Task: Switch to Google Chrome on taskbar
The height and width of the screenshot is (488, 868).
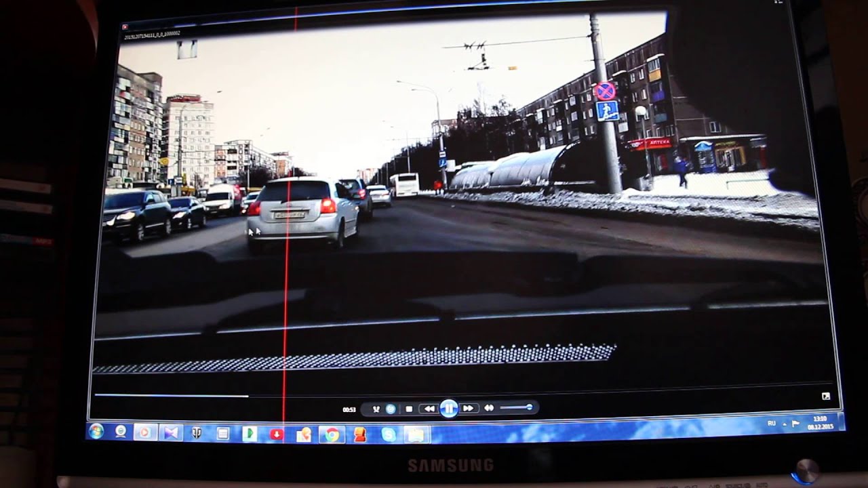Action: tap(331, 435)
